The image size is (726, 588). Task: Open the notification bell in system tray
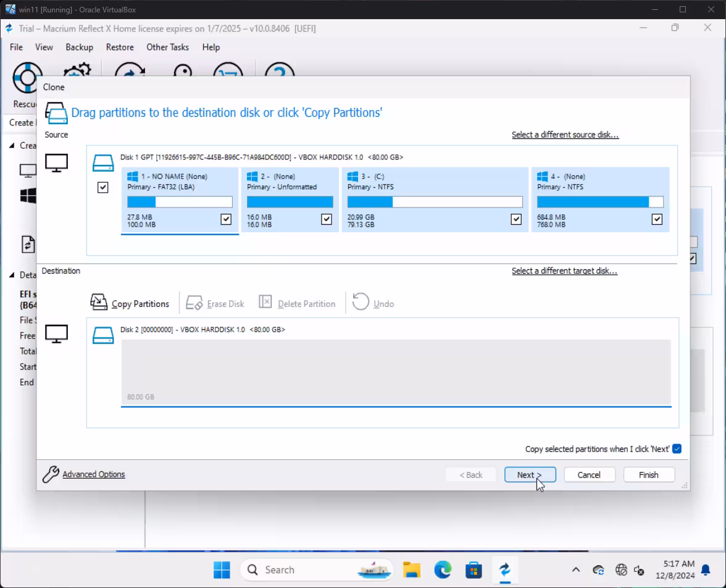(706, 570)
